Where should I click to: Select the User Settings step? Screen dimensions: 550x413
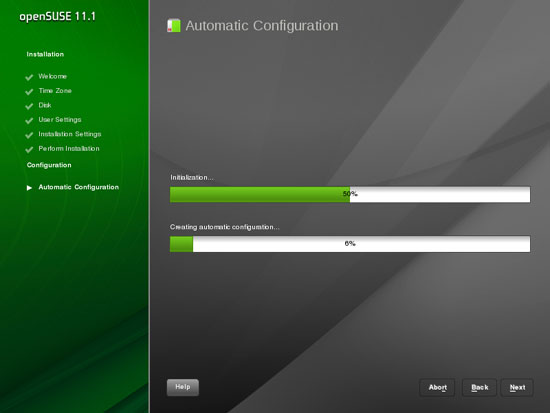click(60, 120)
